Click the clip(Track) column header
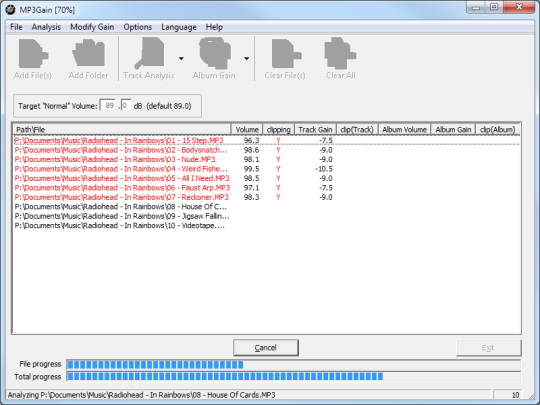 point(357,129)
